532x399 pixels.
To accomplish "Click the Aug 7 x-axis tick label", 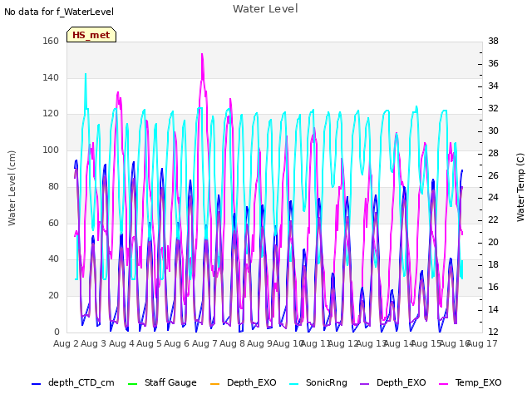I will tap(204, 343).
